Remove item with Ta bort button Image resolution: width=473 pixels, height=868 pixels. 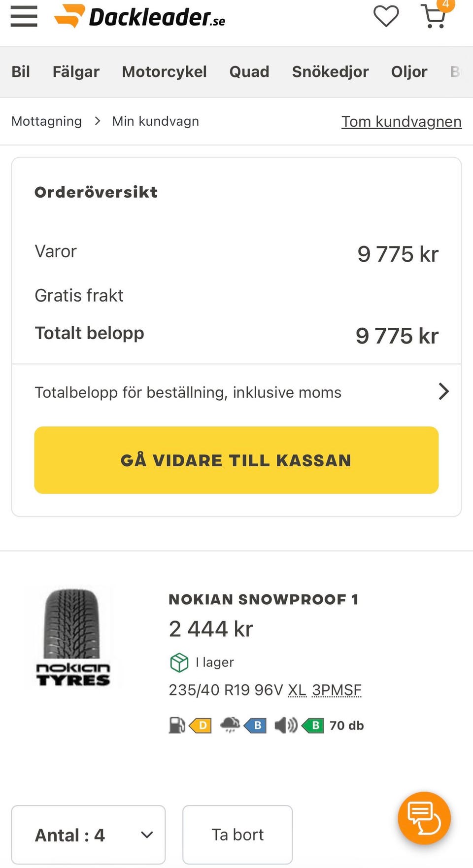tap(237, 835)
